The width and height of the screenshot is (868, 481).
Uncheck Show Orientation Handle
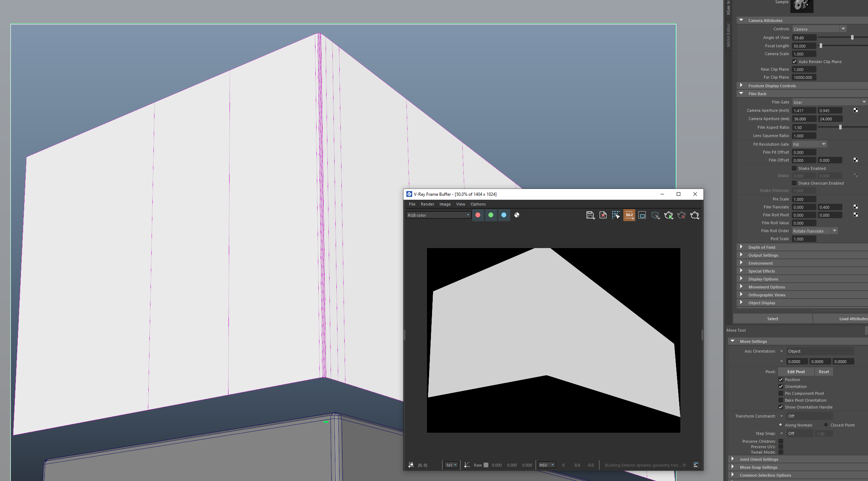(781, 407)
